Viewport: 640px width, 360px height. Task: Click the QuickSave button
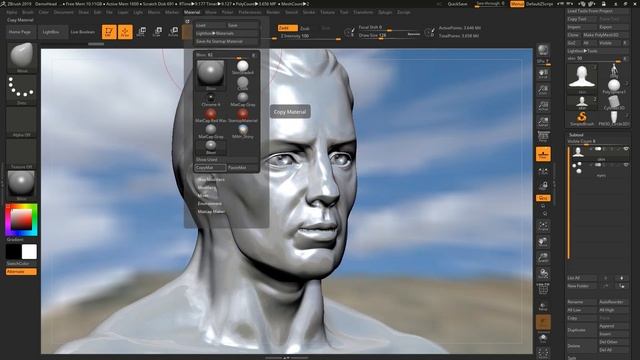point(458,4)
